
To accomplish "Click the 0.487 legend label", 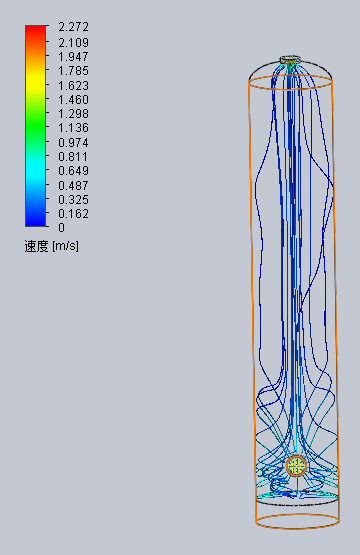I will [x=73, y=185].
